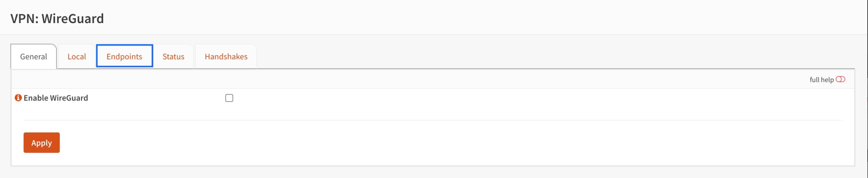Image resolution: width=868 pixels, height=178 pixels.
Task: Apply the WireGuard general settings
Action: 42,143
